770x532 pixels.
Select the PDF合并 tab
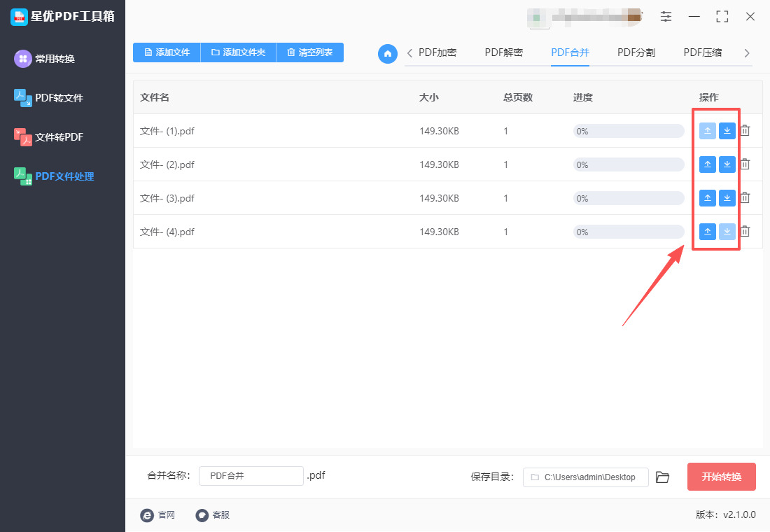point(570,52)
